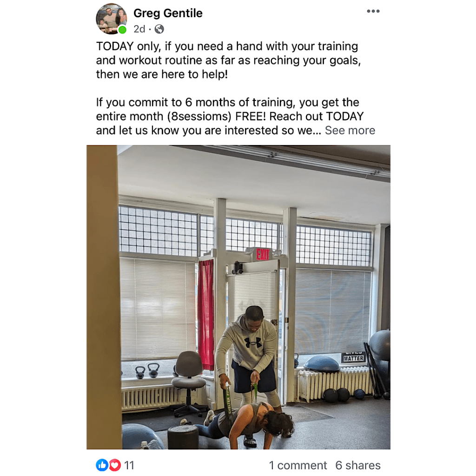Click the Under Armour logo on hoodie

pyautogui.click(x=253, y=343)
